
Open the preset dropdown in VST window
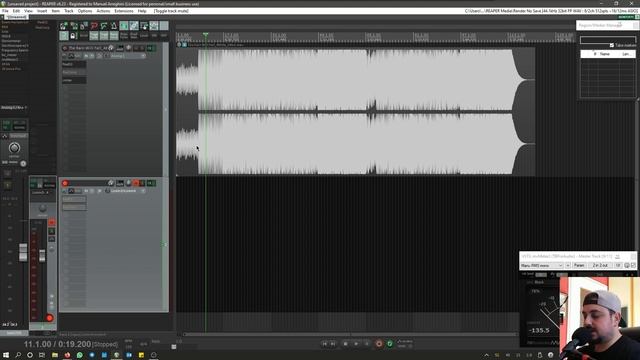coord(542,265)
